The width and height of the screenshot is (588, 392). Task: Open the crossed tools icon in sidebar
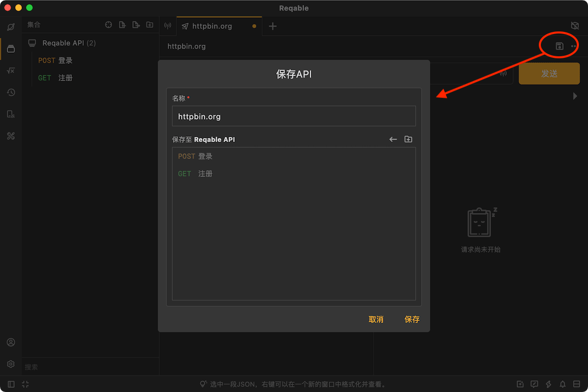(x=11, y=136)
